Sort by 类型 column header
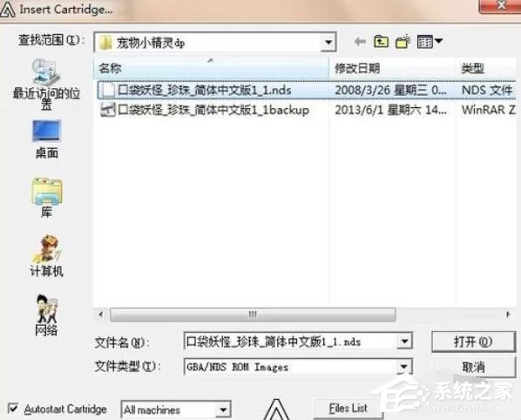The height and width of the screenshot is (420, 521). tap(486, 68)
